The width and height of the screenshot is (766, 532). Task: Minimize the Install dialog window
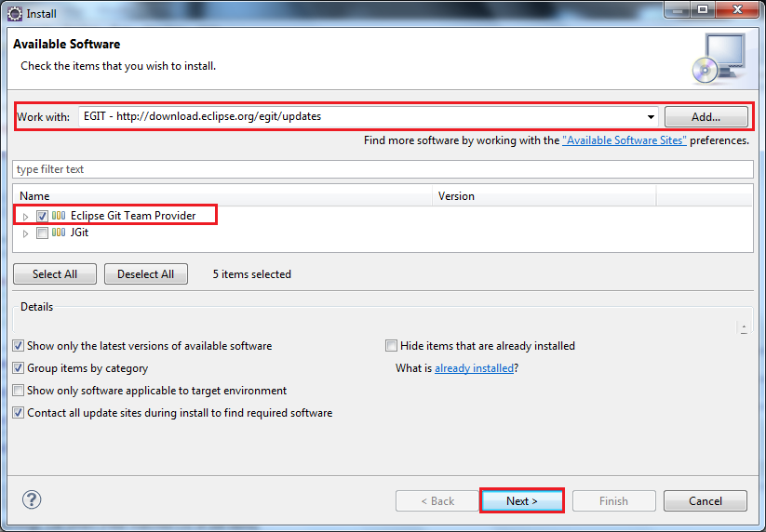pos(678,9)
